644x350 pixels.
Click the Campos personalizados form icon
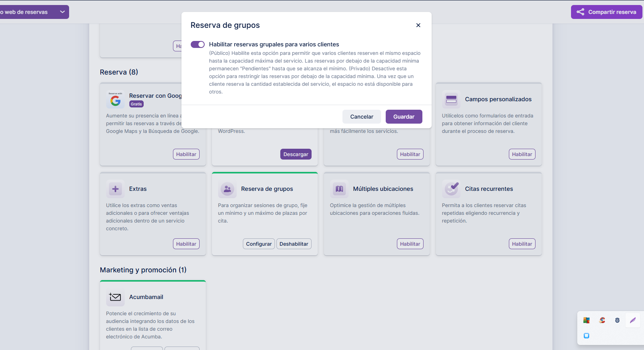(x=451, y=99)
